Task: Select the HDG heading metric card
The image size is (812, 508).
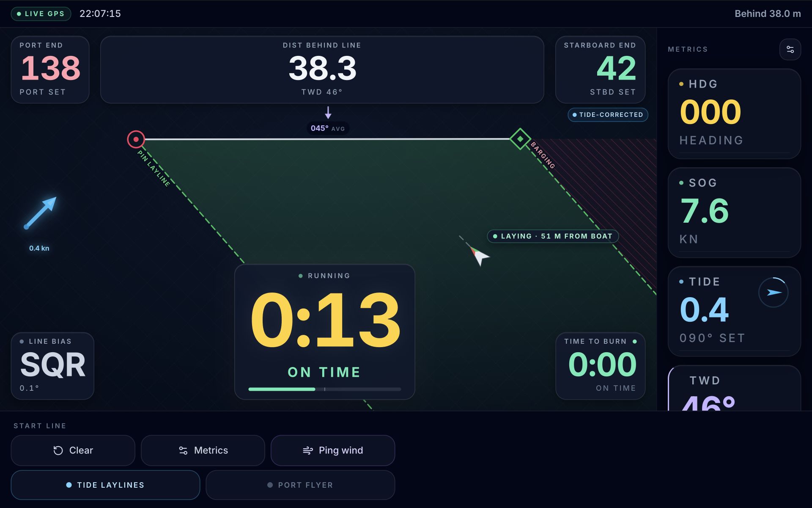Action: (734, 114)
